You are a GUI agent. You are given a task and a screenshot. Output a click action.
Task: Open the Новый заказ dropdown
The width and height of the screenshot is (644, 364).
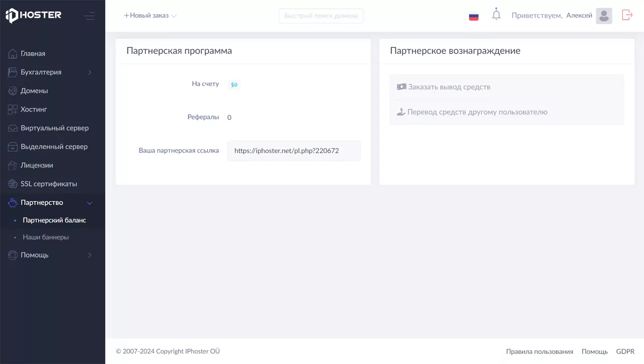150,16
